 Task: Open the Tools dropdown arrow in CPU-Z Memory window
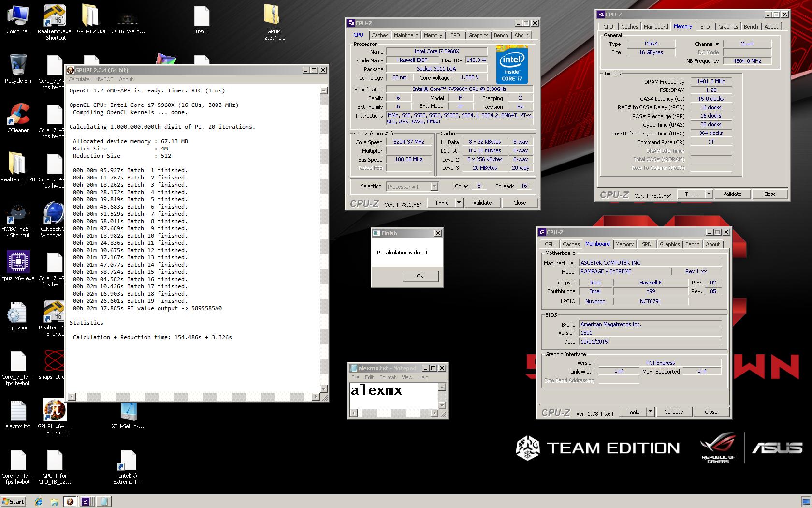tap(709, 194)
